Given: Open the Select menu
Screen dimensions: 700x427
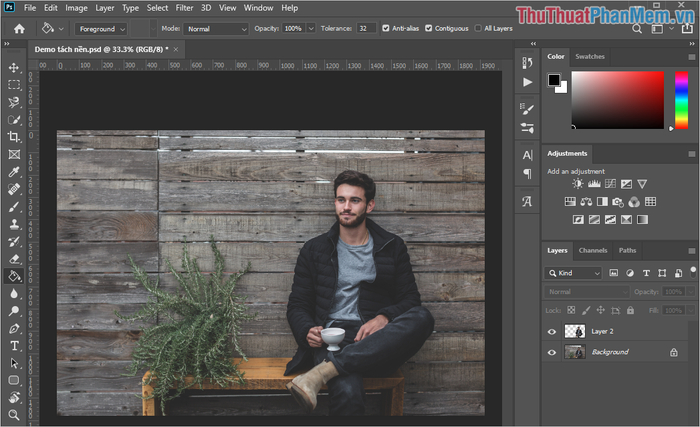Looking at the screenshot, I should 158,8.
